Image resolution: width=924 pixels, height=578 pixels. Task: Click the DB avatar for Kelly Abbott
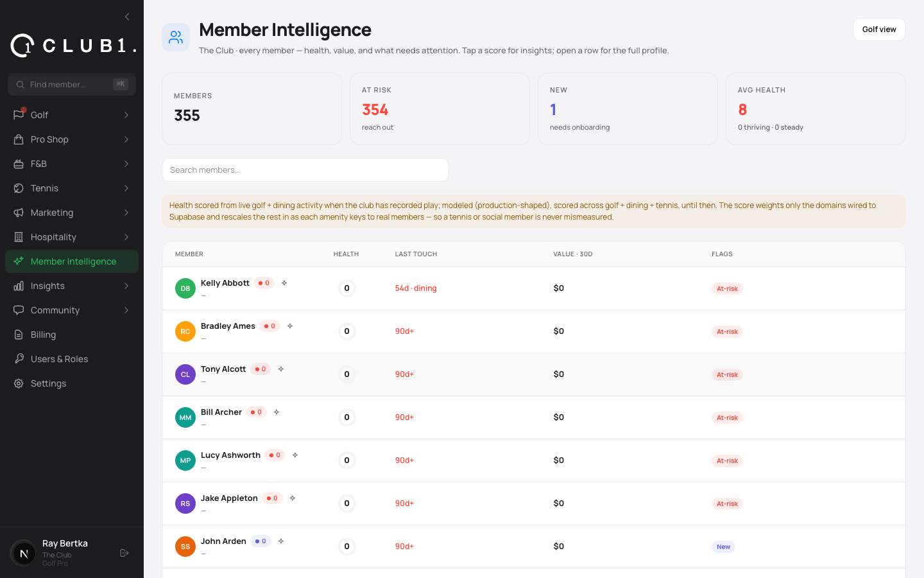coord(185,288)
